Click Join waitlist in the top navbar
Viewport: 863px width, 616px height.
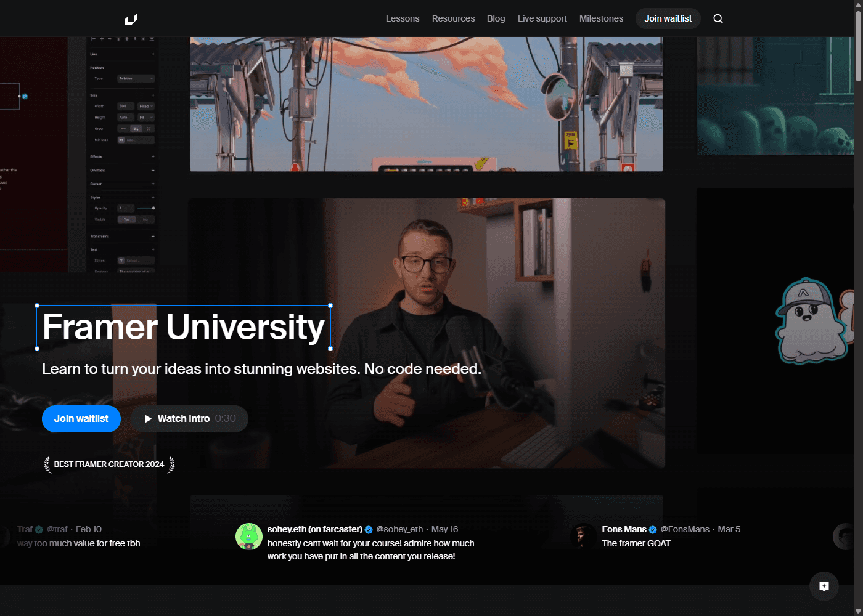[x=668, y=18]
